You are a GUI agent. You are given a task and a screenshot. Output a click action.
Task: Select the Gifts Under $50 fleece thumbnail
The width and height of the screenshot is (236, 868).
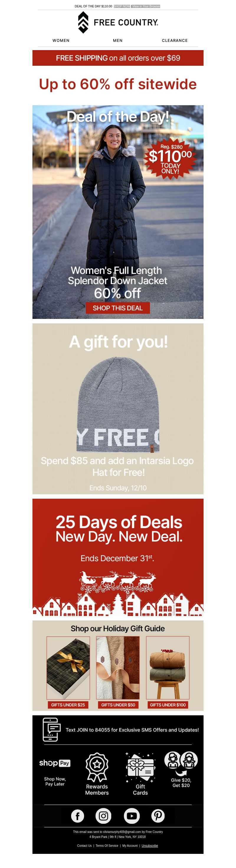pos(118,668)
